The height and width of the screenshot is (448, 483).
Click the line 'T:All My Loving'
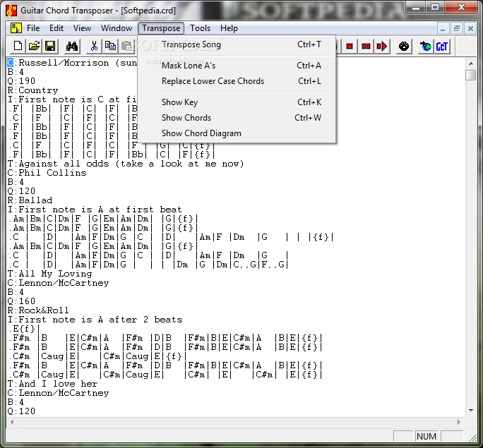click(x=49, y=274)
